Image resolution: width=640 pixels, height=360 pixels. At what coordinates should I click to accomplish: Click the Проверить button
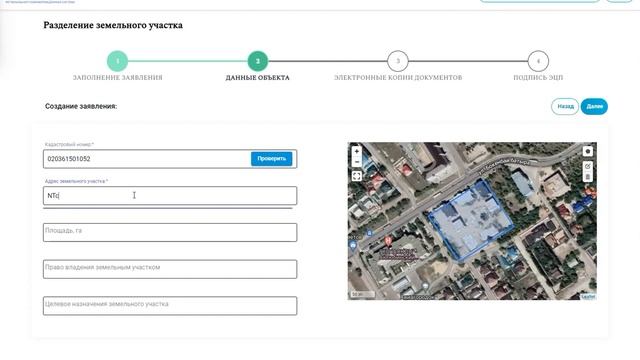click(x=271, y=159)
